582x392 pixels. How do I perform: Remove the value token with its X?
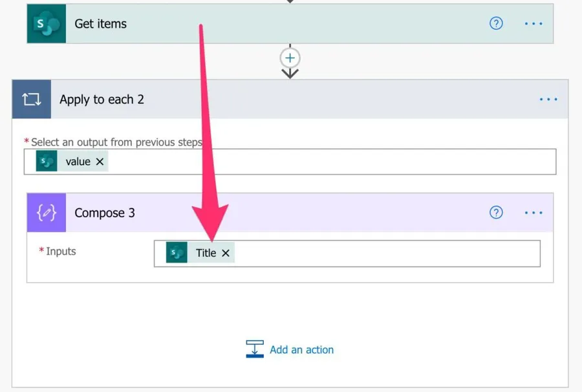pos(100,162)
